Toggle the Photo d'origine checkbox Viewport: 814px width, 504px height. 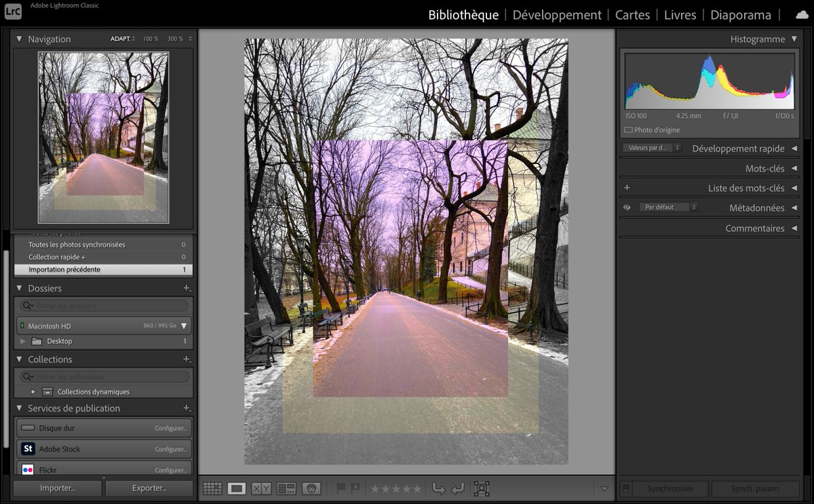628,130
